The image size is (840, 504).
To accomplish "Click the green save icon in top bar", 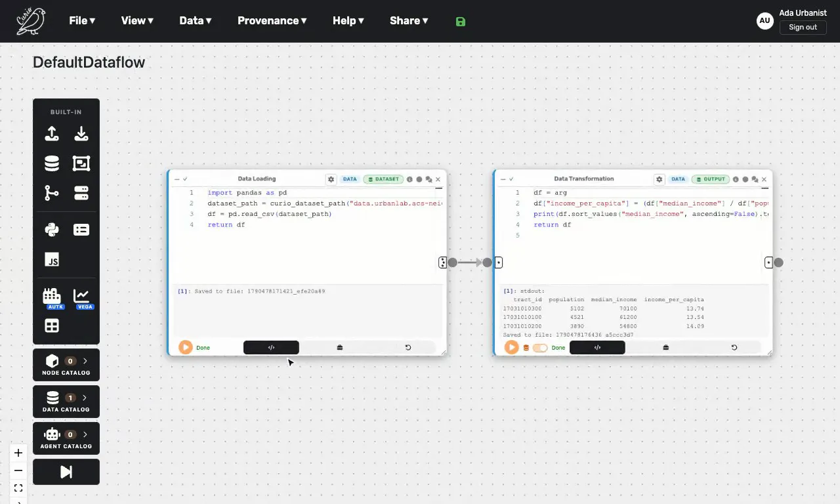I will click(x=461, y=22).
